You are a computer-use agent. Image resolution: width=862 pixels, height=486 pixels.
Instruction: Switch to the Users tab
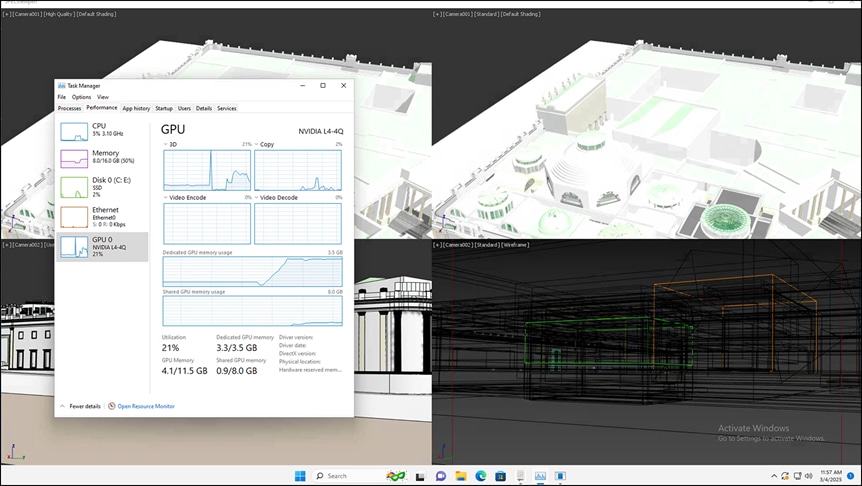tap(184, 108)
